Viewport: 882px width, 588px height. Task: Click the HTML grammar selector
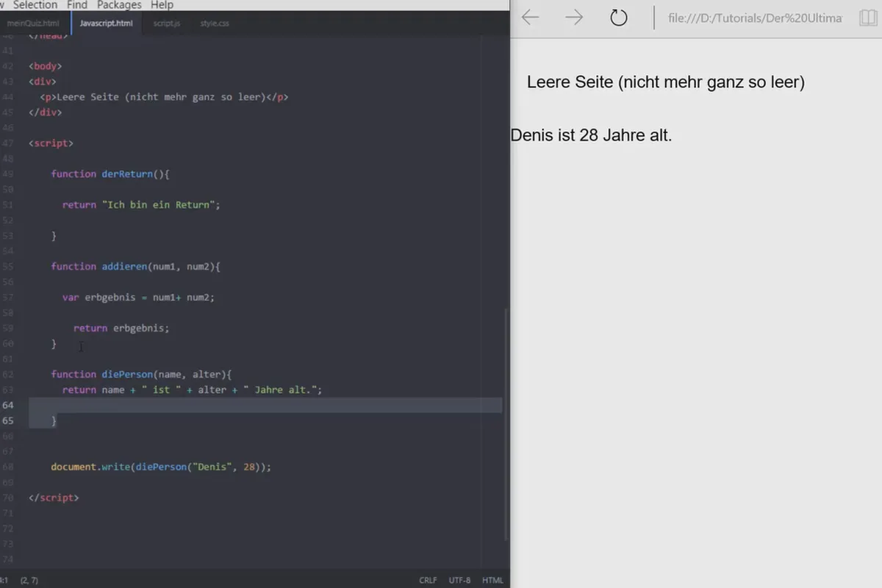coord(492,580)
